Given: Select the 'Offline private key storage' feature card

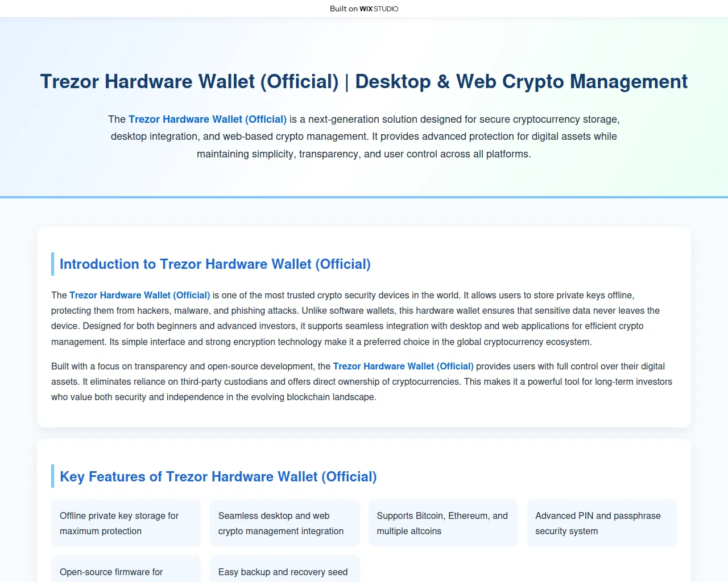Looking at the screenshot, I should (x=126, y=523).
